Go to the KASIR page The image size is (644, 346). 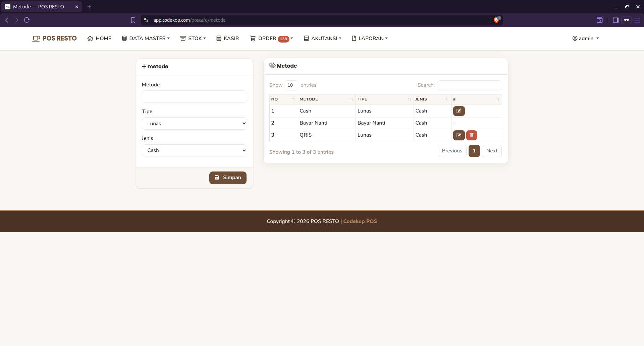[x=228, y=39]
